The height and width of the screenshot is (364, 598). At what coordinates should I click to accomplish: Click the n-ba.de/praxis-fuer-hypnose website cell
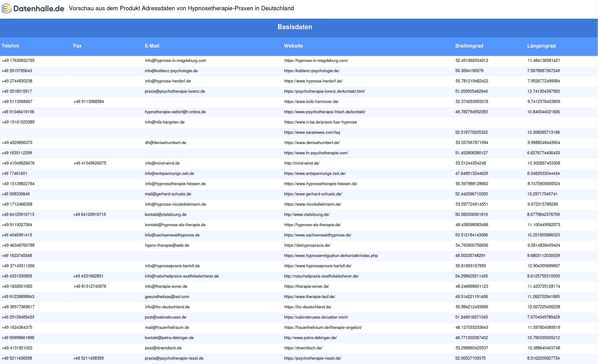(x=320, y=122)
